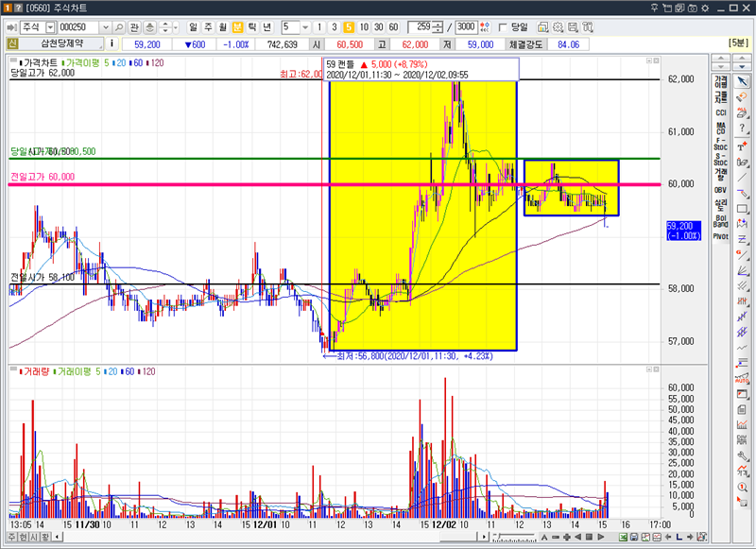Select the text annotation T tool
This screenshot has width=756, height=549.
tap(742, 146)
